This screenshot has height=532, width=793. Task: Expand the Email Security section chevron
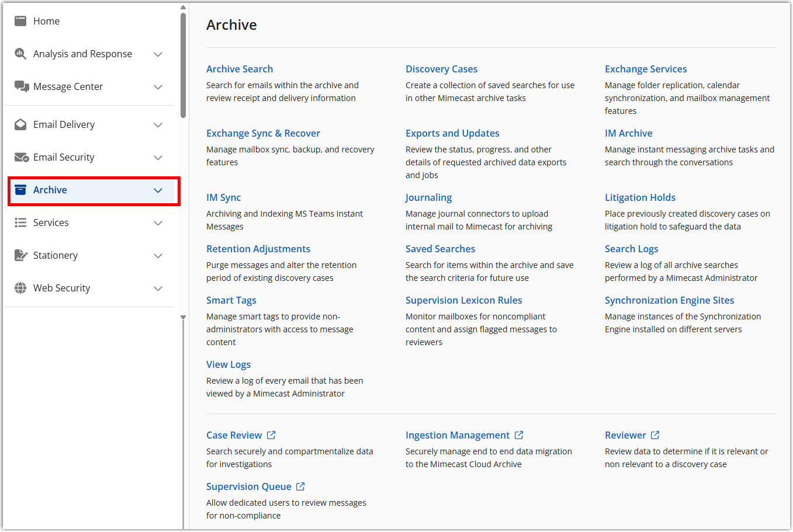(158, 158)
